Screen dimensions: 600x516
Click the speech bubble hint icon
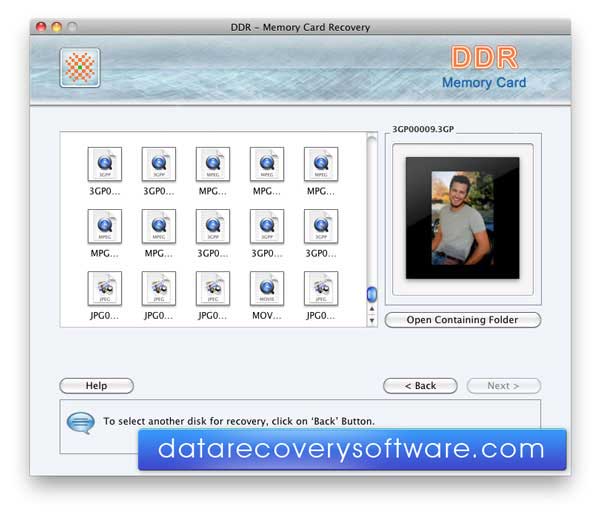coord(81,423)
